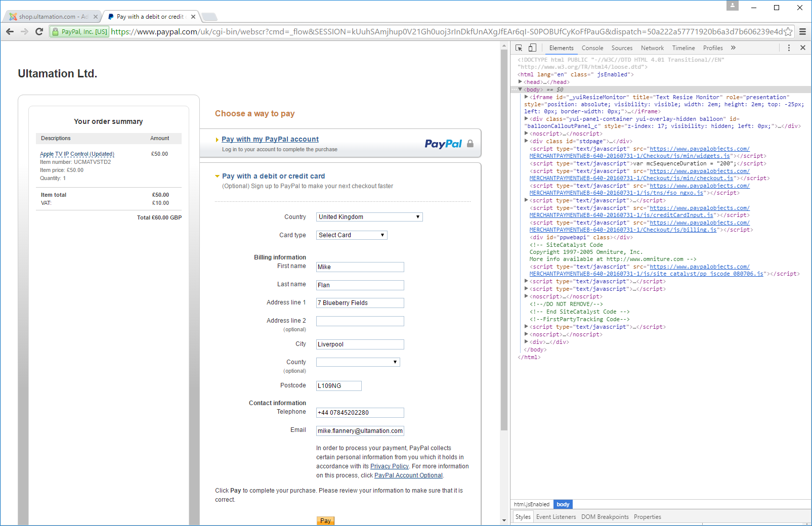Open the Country dropdown
This screenshot has width=812, height=526.
coord(369,217)
